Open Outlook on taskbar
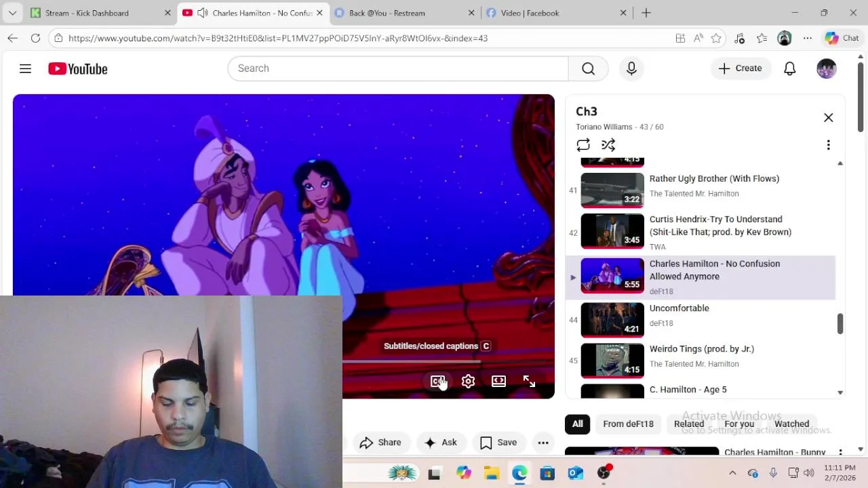This screenshot has width=868, height=488. click(x=576, y=473)
